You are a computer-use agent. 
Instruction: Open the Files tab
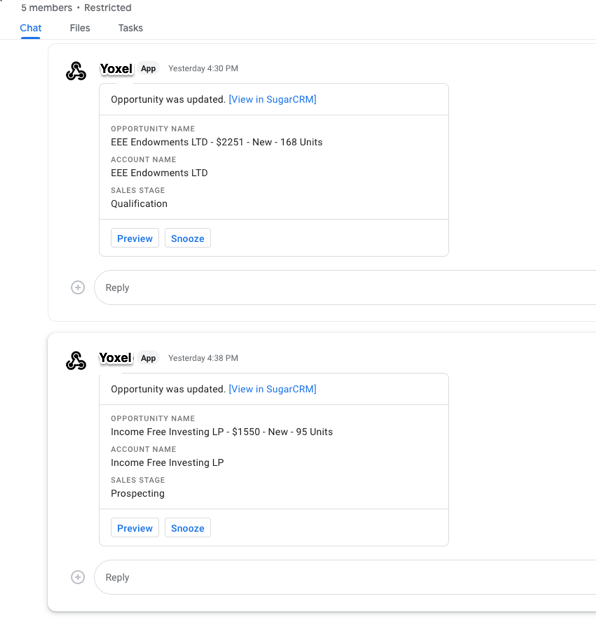tap(80, 28)
